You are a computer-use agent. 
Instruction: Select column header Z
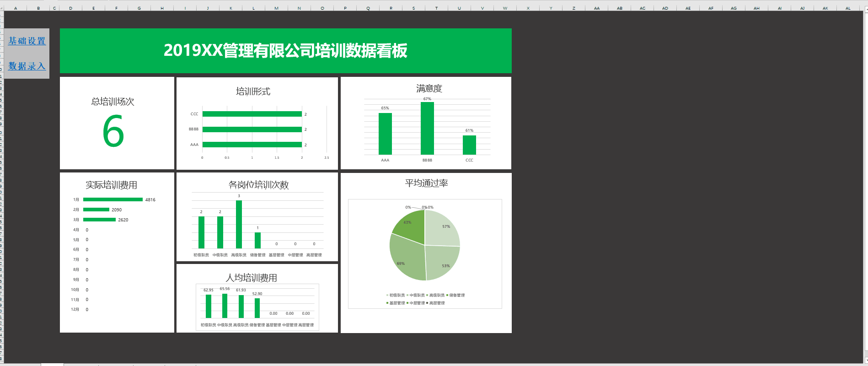[573, 8]
